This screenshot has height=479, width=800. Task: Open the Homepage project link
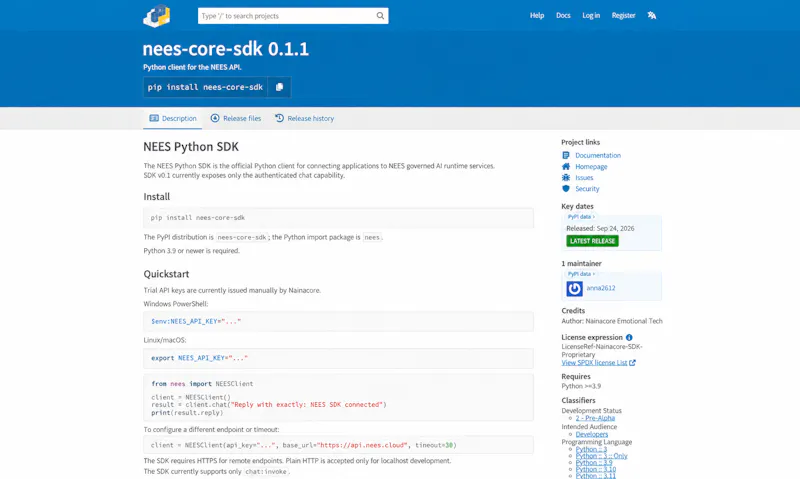(591, 166)
